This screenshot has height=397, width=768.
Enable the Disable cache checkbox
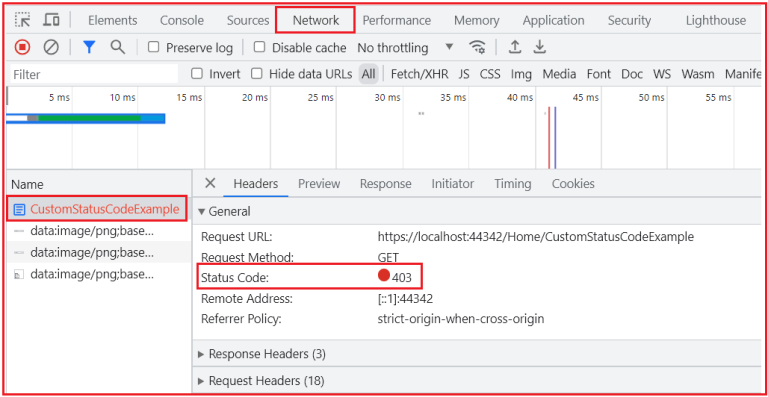[260, 47]
